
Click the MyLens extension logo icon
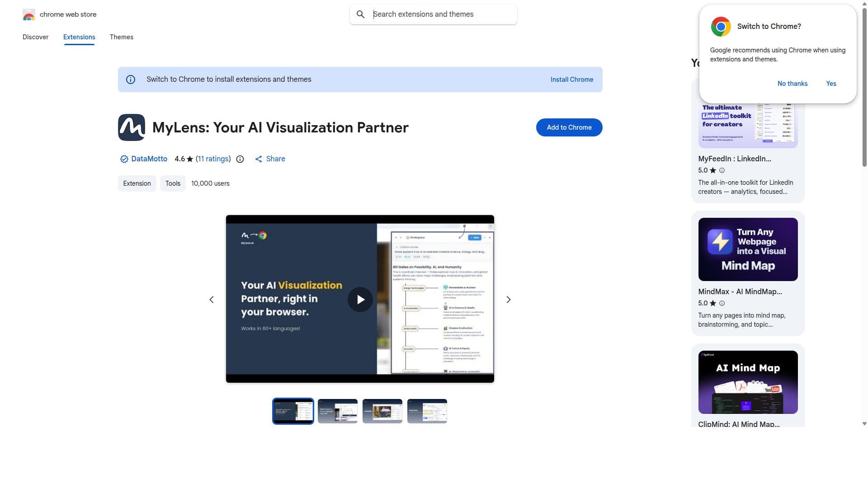click(x=132, y=127)
